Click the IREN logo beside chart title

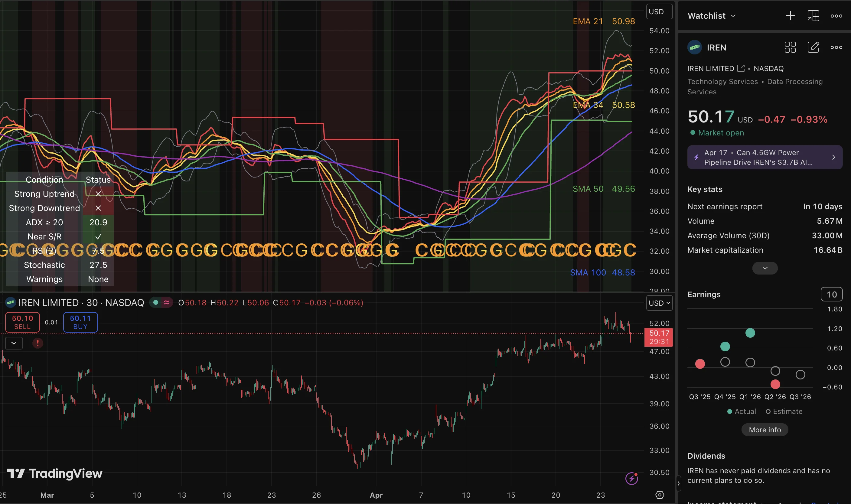tap(11, 302)
